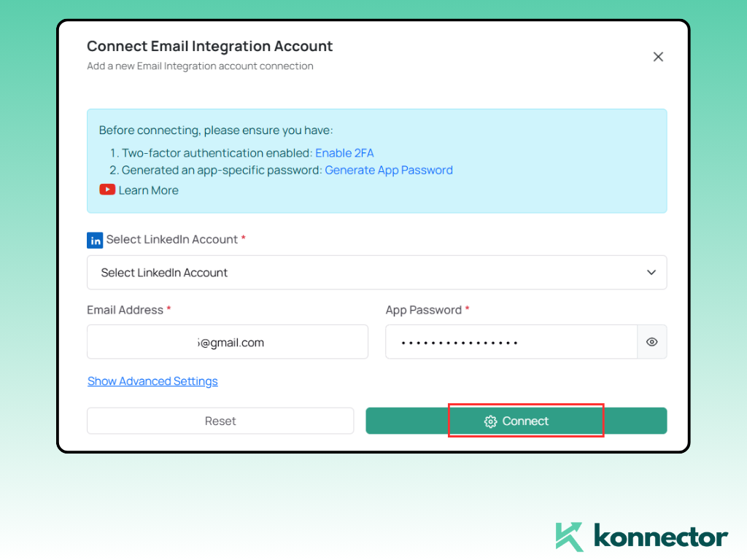
Task: Focus the App Password input field
Action: pos(511,342)
